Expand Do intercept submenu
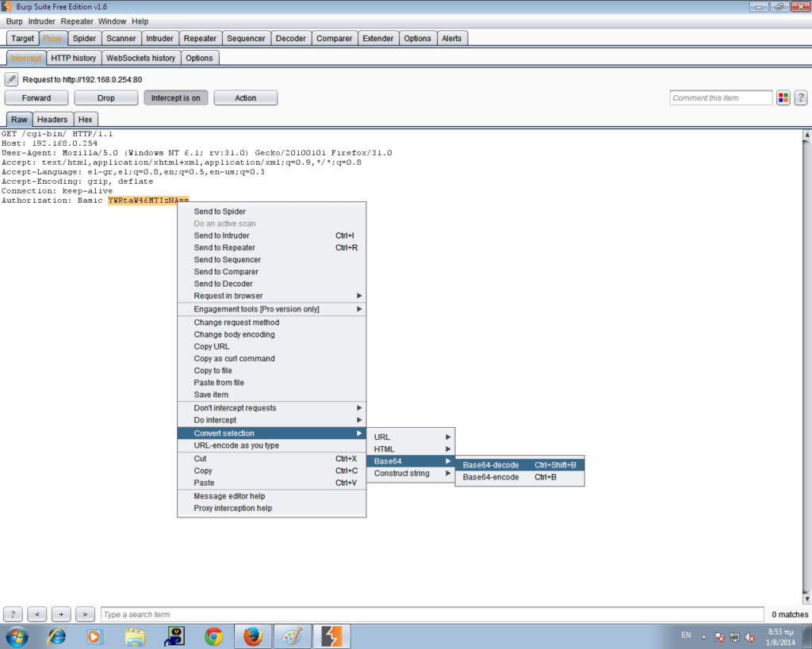 [271, 420]
